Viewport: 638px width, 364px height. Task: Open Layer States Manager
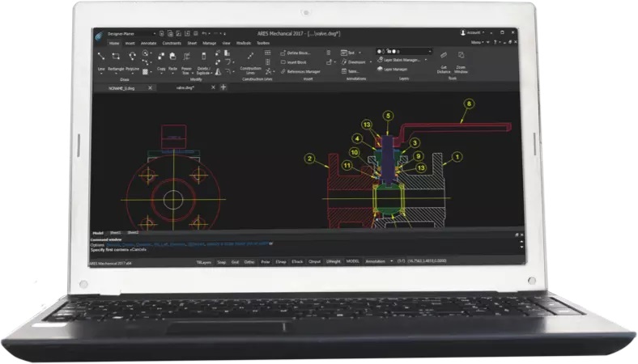398,60
